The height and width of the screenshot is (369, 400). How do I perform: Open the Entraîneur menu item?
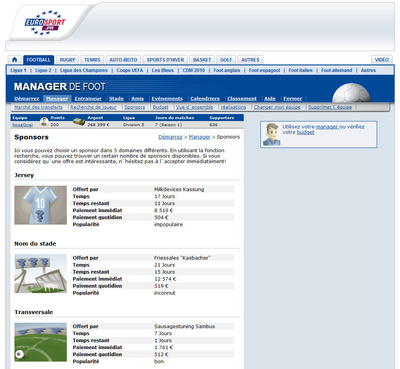point(88,99)
